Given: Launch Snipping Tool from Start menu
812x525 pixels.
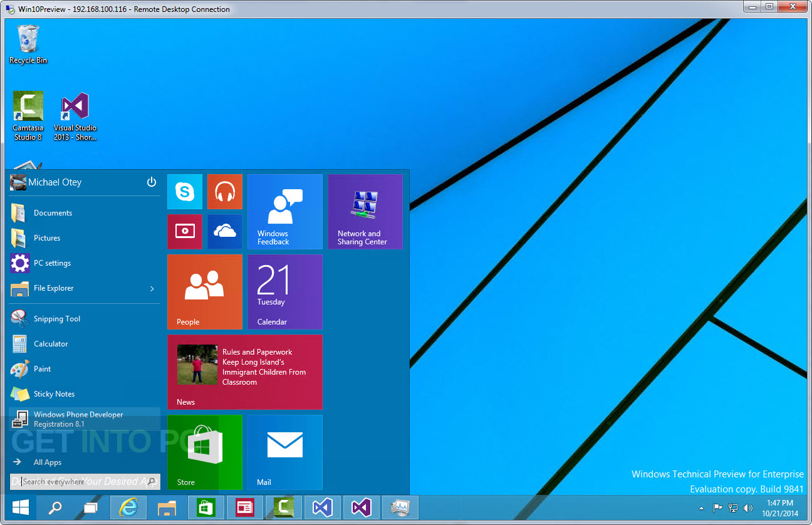Looking at the screenshot, I should (x=85, y=319).
